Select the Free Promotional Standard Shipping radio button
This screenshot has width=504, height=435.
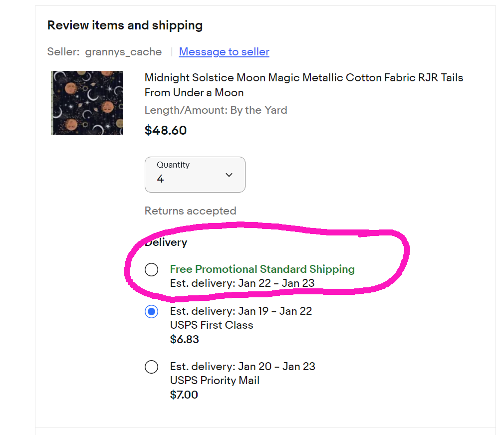[x=151, y=270]
